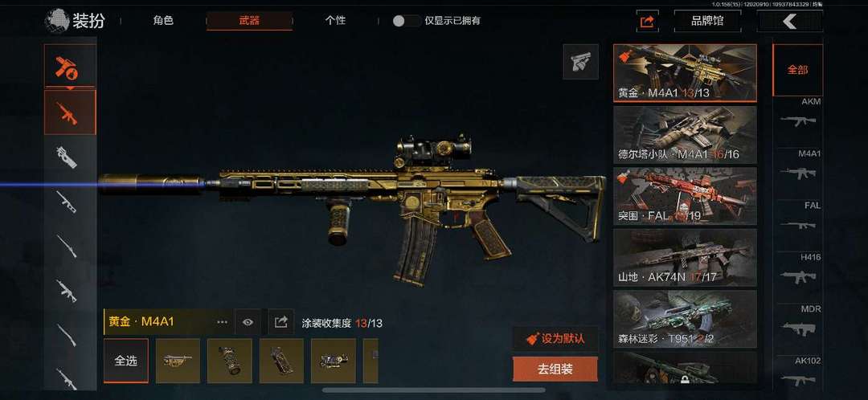Select the 全部 filter
The image size is (868, 400).
tap(798, 70)
